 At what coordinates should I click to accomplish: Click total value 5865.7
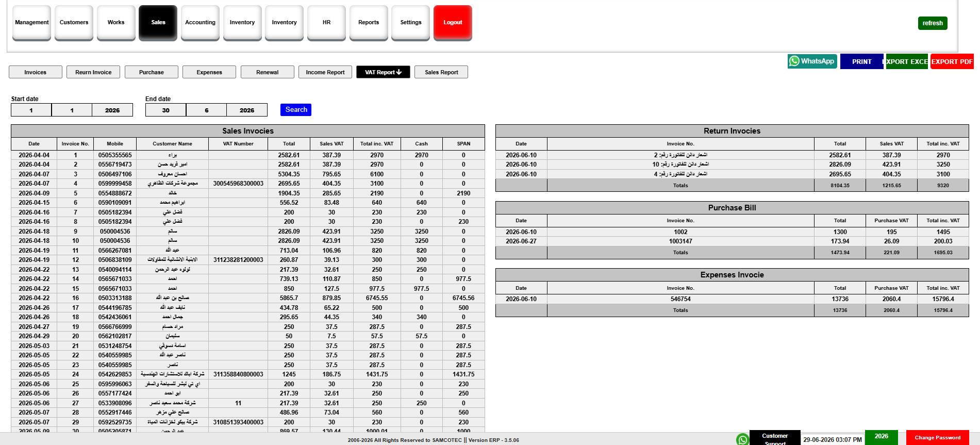click(x=289, y=298)
